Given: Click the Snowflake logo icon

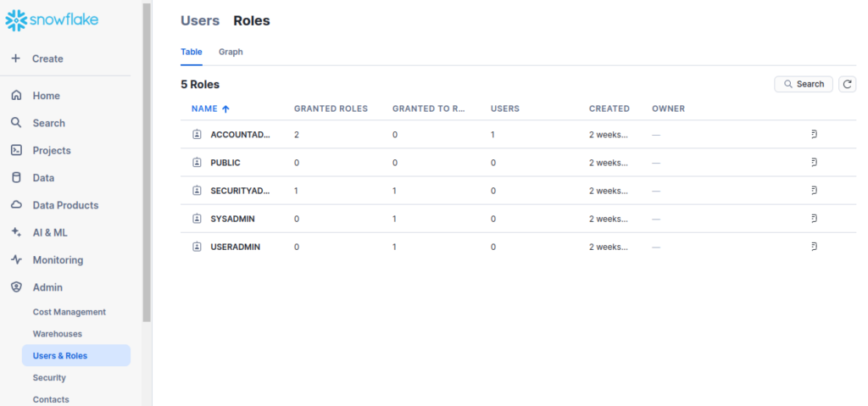Looking at the screenshot, I should [x=17, y=19].
